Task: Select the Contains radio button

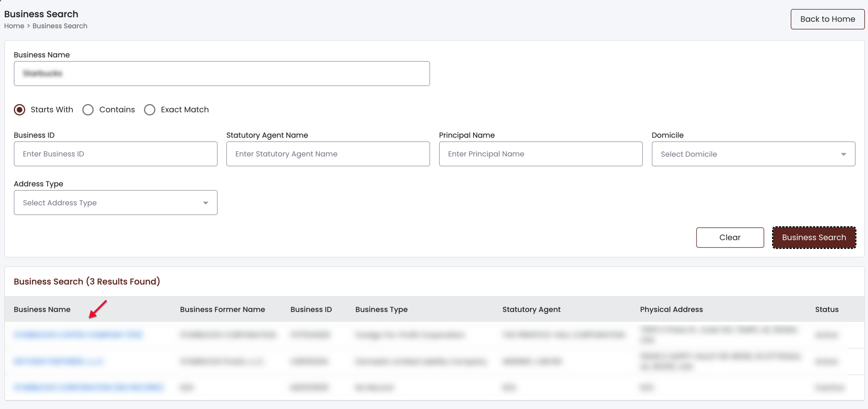Action: pyautogui.click(x=88, y=110)
